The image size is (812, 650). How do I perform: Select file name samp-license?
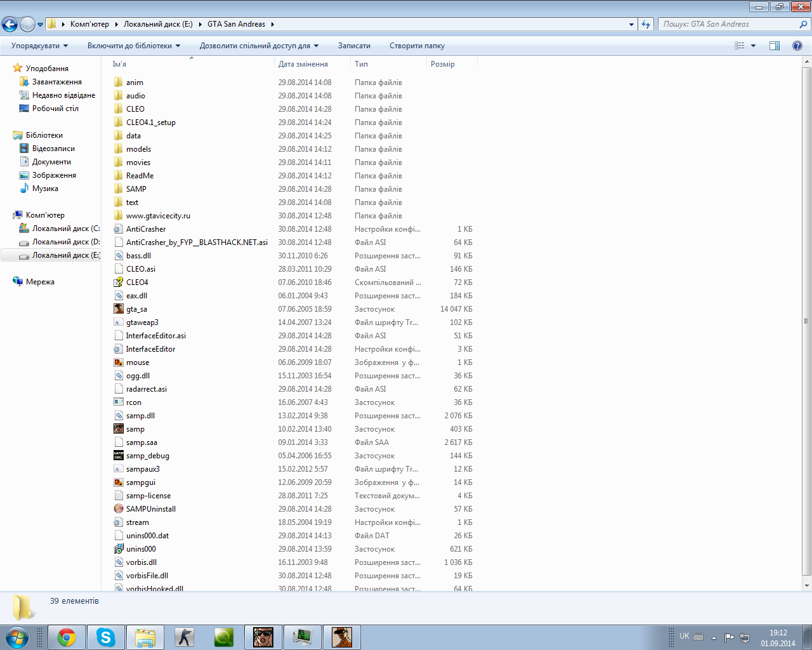tap(148, 496)
